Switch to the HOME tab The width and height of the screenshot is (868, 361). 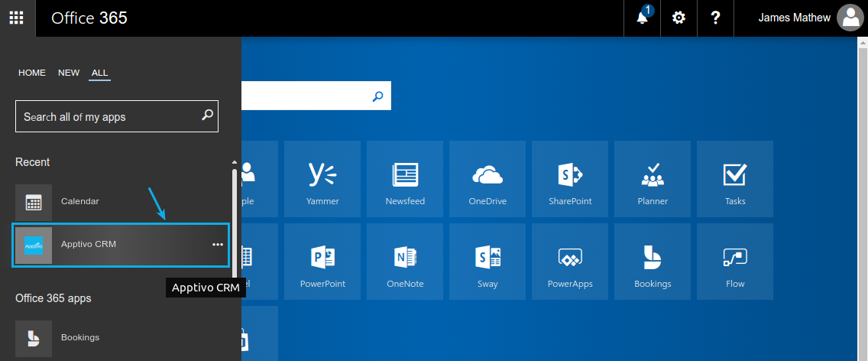click(32, 73)
